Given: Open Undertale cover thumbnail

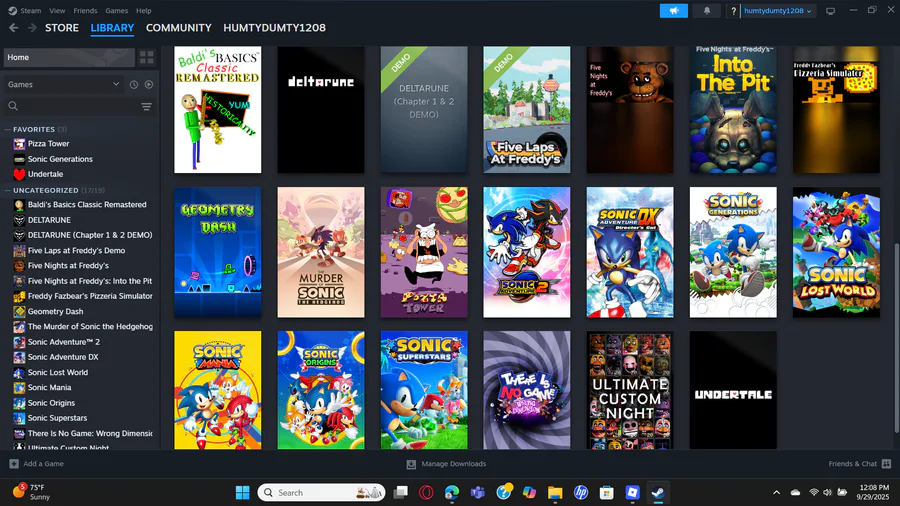Looking at the screenshot, I should [x=733, y=390].
